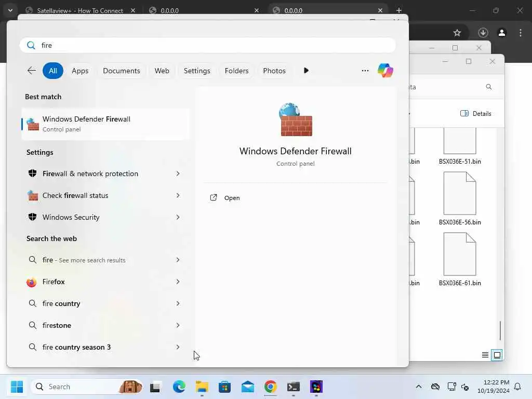Open Chrome tab search dropdown
This screenshot has width=532, height=399.
pos(10,10)
